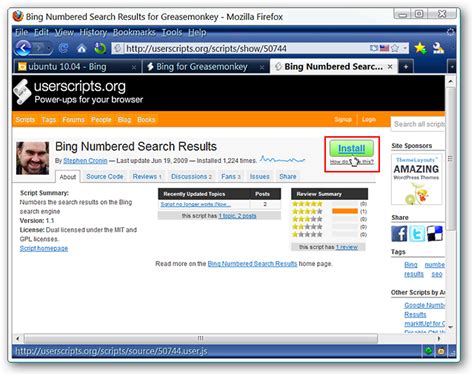Viewport: 474px width, 376px height.
Task: Click the reload page icon
Action: point(63,49)
